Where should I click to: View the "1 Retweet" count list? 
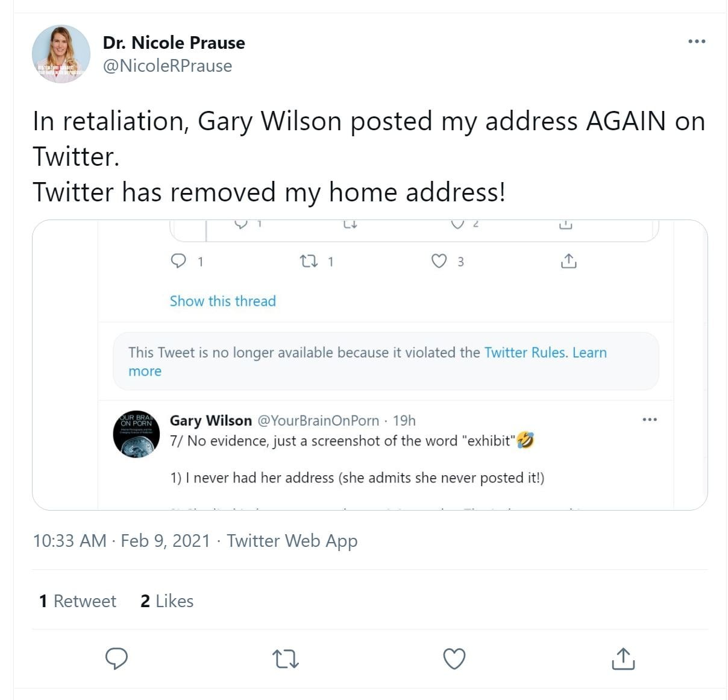tap(77, 601)
